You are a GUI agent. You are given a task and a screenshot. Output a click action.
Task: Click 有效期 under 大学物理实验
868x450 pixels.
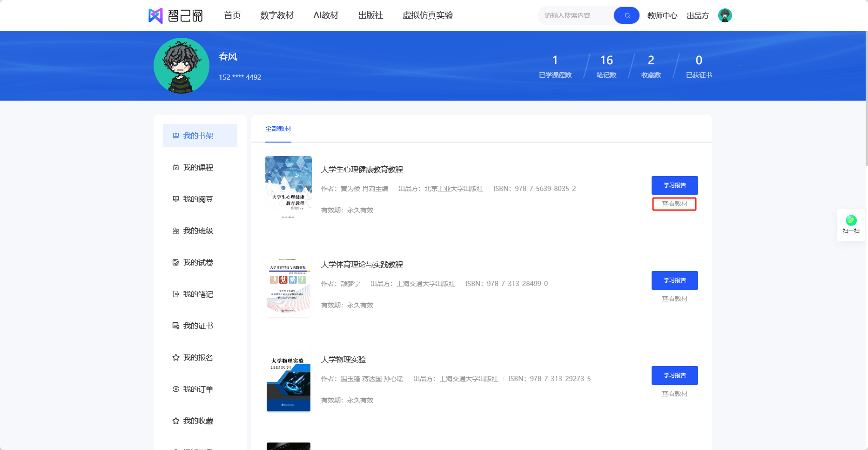pos(347,400)
